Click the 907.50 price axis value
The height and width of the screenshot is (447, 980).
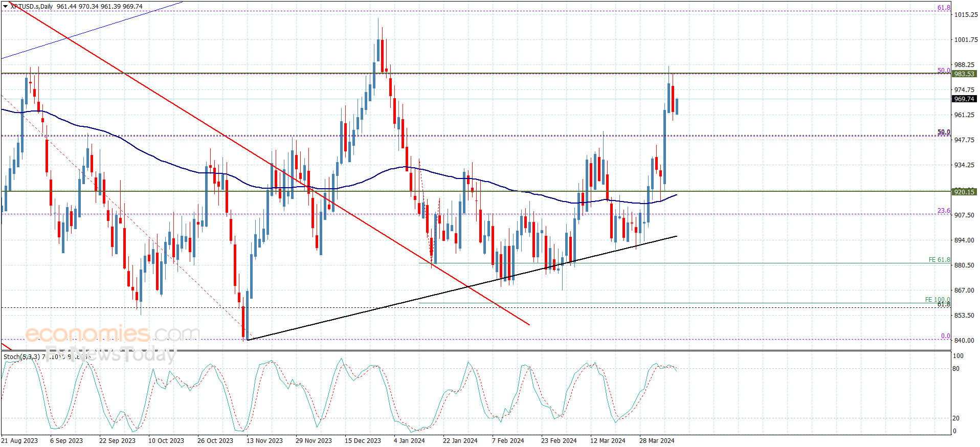pos(964,215)
